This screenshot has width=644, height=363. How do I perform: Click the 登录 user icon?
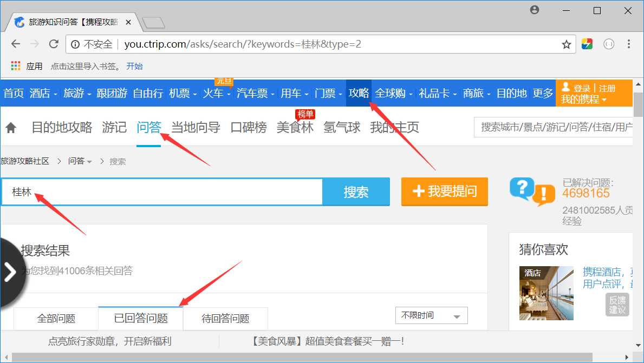pyautogui.click(x=565, y=87)
